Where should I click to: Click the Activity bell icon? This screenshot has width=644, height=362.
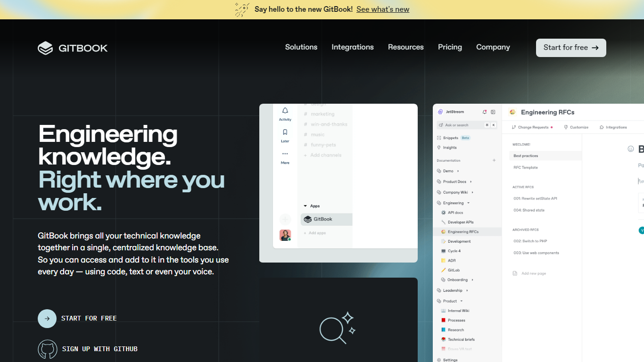285,111
